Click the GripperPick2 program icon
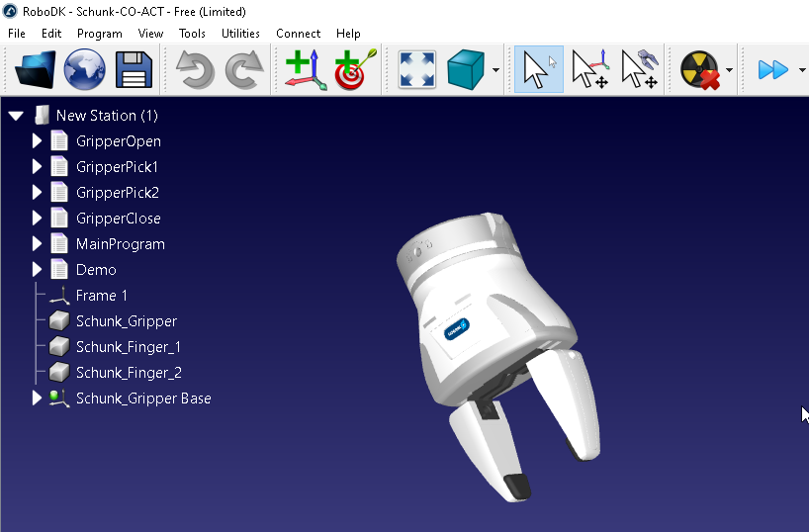The width and height of the screenshot is (809, 532). [x=59, y=193]
